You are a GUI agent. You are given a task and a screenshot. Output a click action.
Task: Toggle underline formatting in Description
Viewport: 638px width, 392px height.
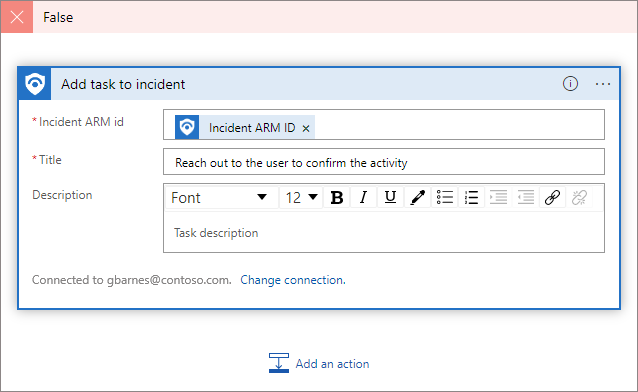point(390,197)
